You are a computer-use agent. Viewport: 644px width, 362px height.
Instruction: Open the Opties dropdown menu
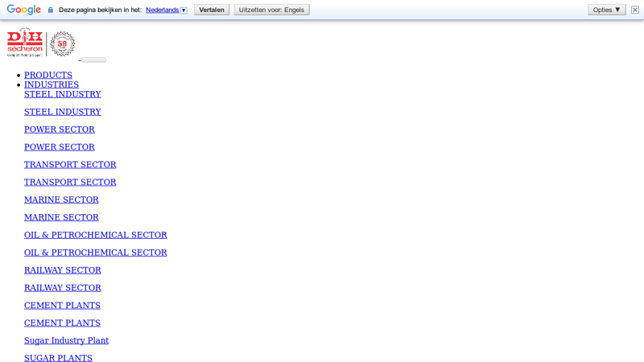[x=606, y=10]
